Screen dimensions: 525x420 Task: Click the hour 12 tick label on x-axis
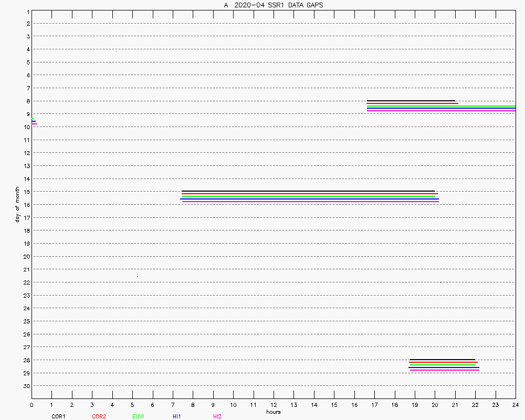[x=274, y=405]
